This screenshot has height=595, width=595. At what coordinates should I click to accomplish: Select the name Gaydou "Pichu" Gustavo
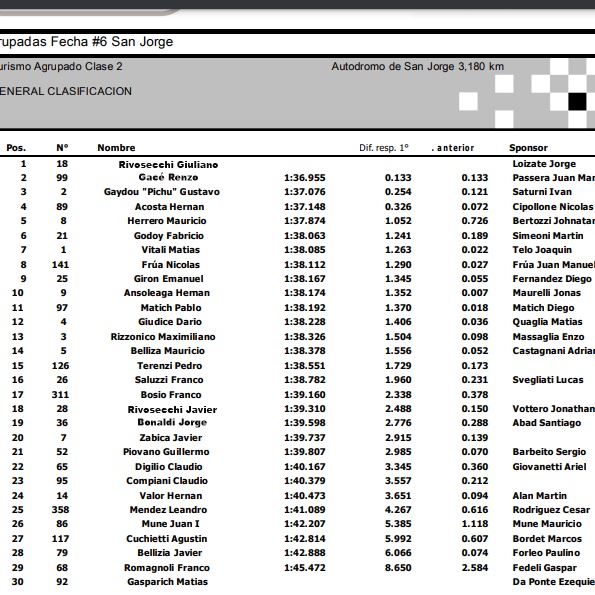coord(162,192)
